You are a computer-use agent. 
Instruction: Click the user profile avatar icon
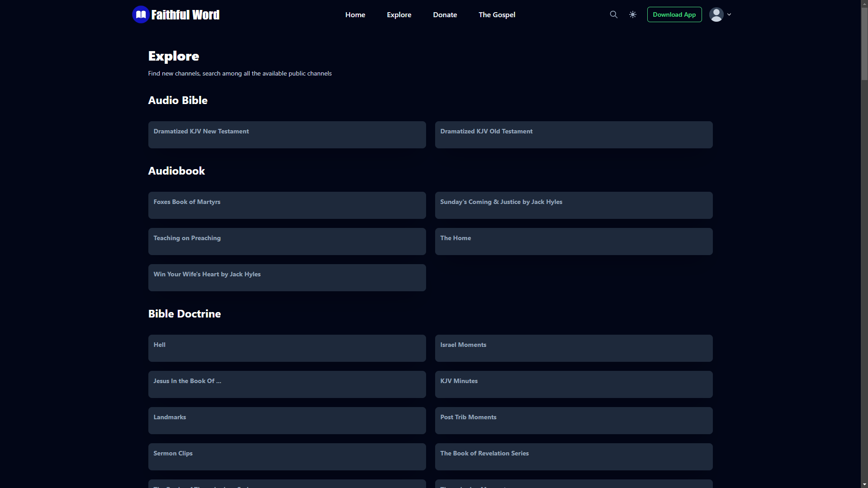pos(716,14)
